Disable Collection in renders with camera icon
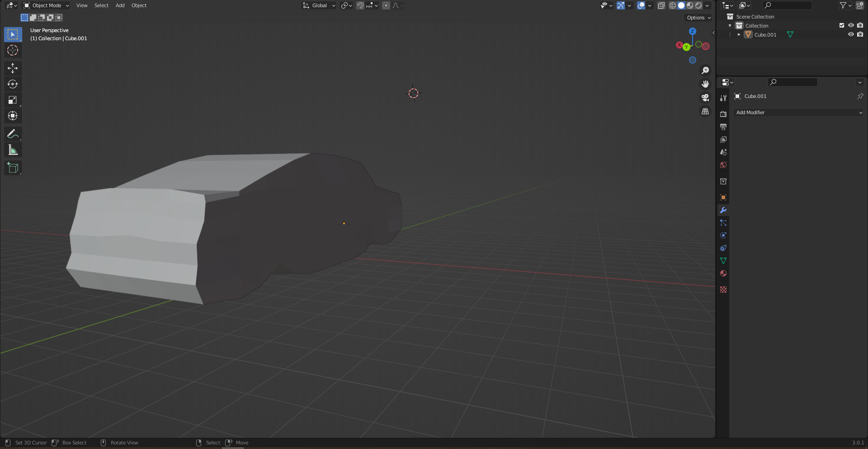Image resolution: width=868 pixels, height=449 pixels. [x=860, y=25]
